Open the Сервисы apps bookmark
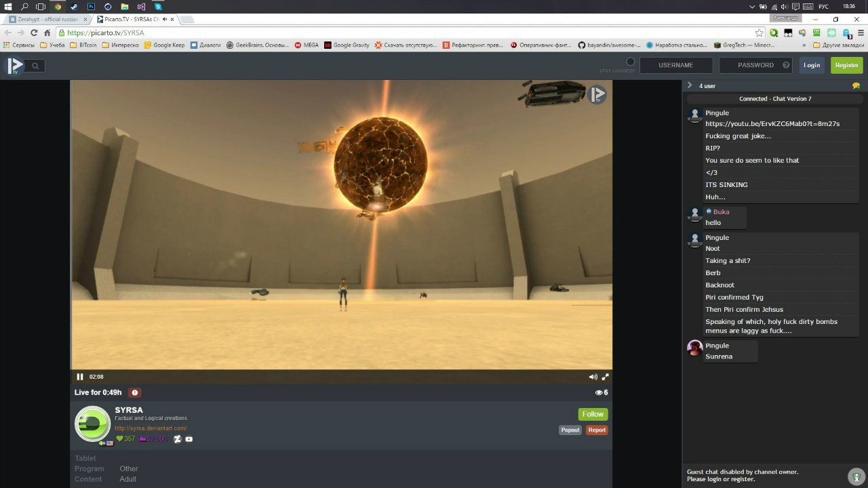 [x=19, y=45]
